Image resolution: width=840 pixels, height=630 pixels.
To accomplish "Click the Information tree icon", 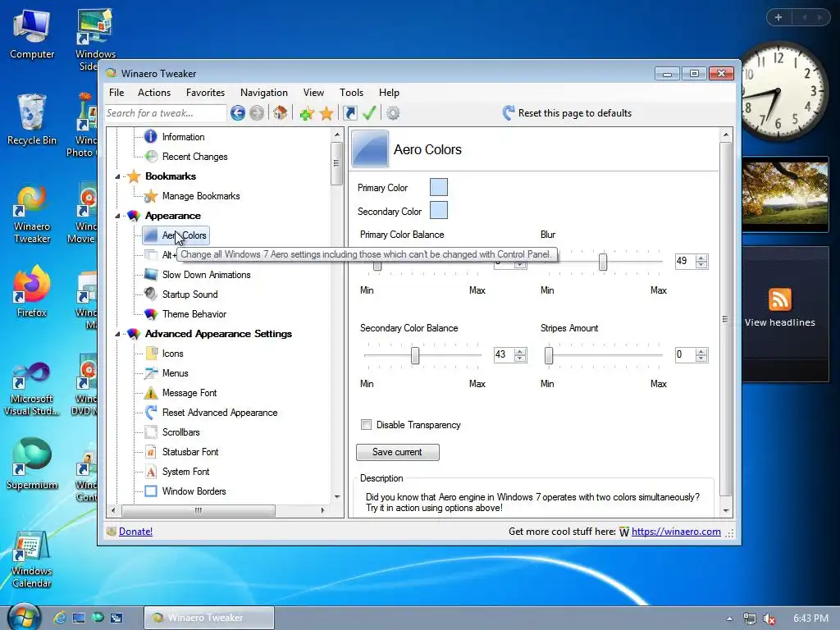I will 151,137.
